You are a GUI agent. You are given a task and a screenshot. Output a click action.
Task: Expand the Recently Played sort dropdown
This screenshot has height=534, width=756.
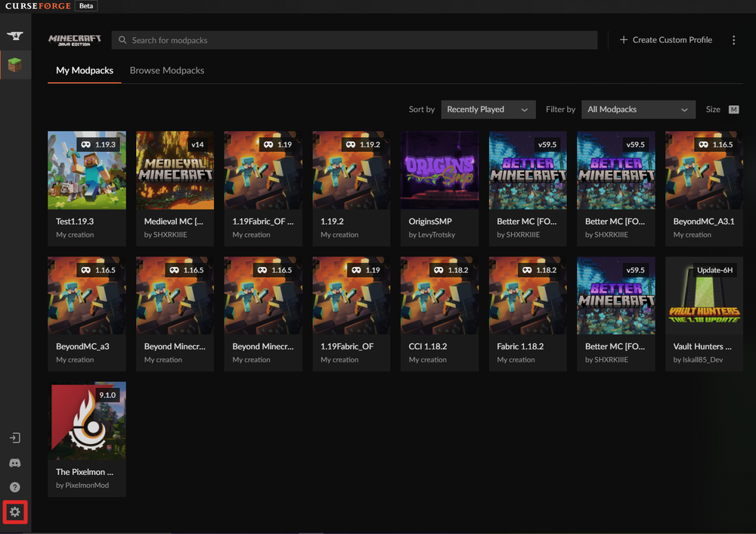coord(488,110)
